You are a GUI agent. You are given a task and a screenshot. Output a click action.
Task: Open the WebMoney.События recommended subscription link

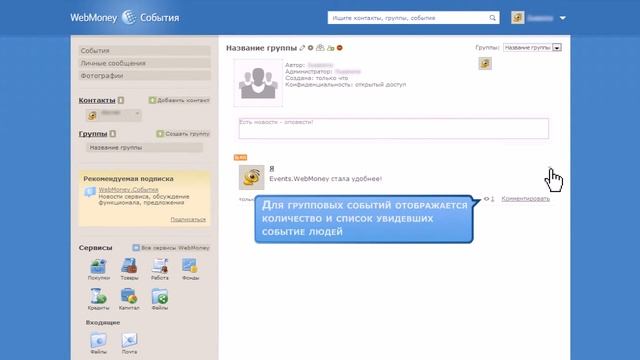click(128, 190)
